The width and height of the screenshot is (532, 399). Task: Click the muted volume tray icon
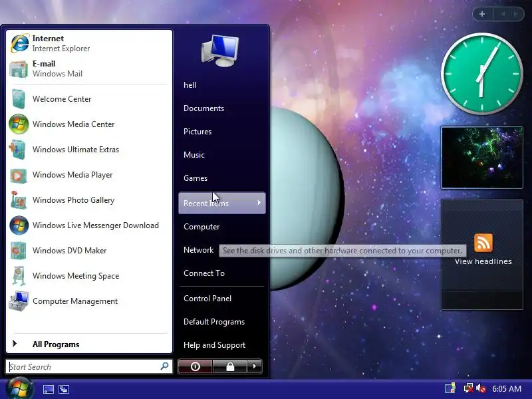(x=481, y=388)
